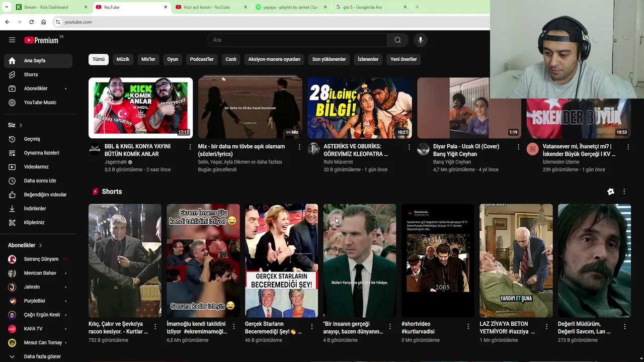Open Klipleriniz in sidebar
The image size is (644, 362).
[38, 222]
